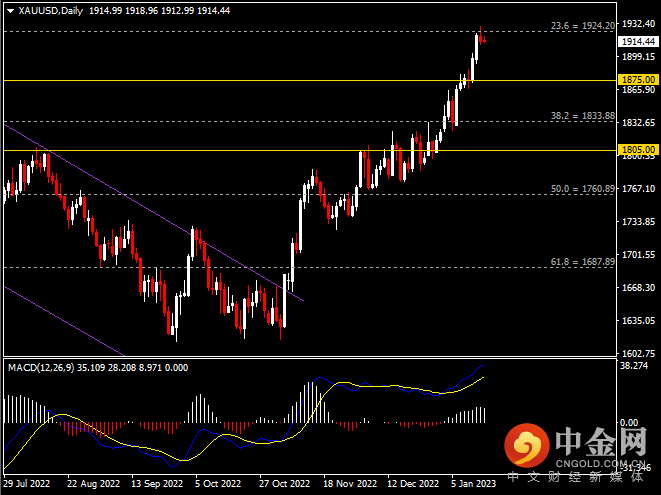Click the small triangle icon before XAUUSD,Daily
This screenshot has width=661, height=495.
pyautogui.click(x=8, y=10)
